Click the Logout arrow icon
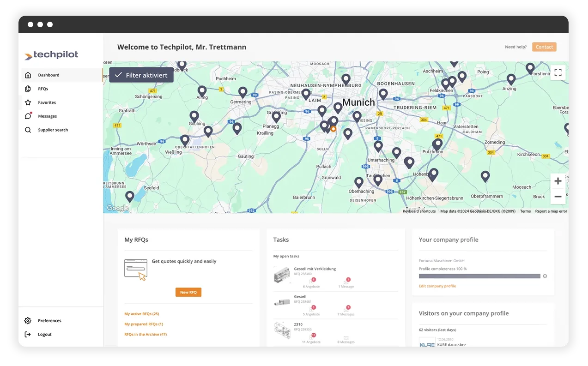588x366 pixels. pos(28,335)
